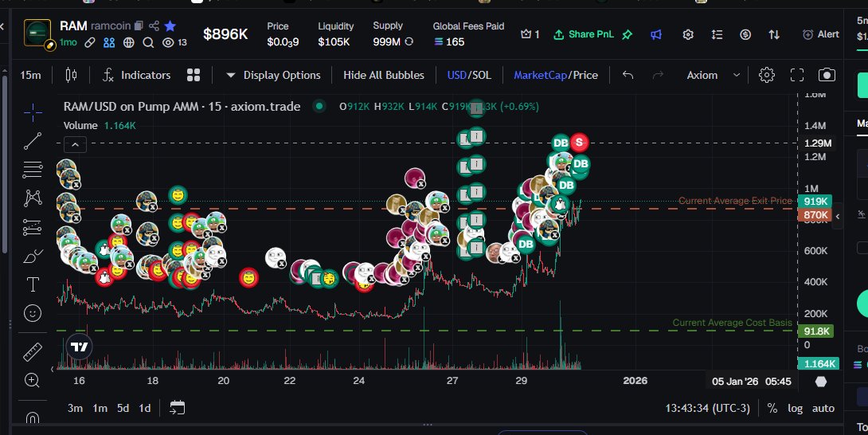This screenshot has width=868, height=435.
Task: Open the header settings gear
Action: (688, 34)
